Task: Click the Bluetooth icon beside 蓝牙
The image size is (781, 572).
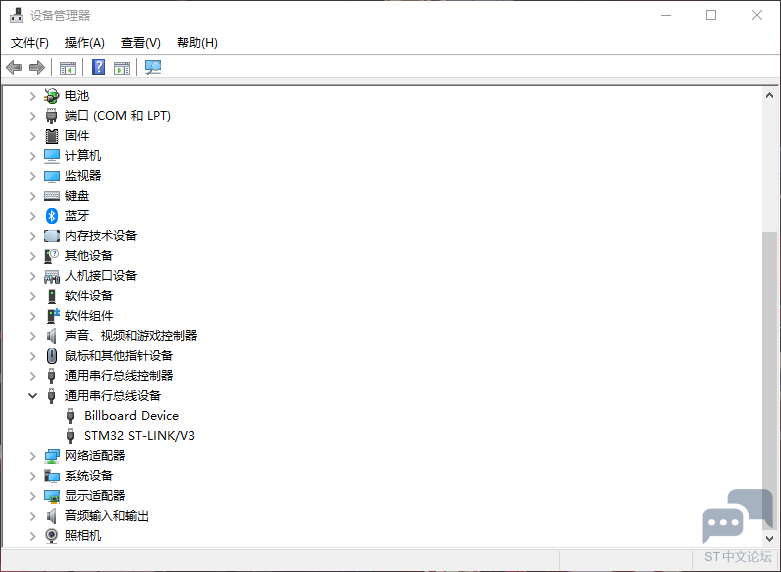Action: (x=51, y=216)
